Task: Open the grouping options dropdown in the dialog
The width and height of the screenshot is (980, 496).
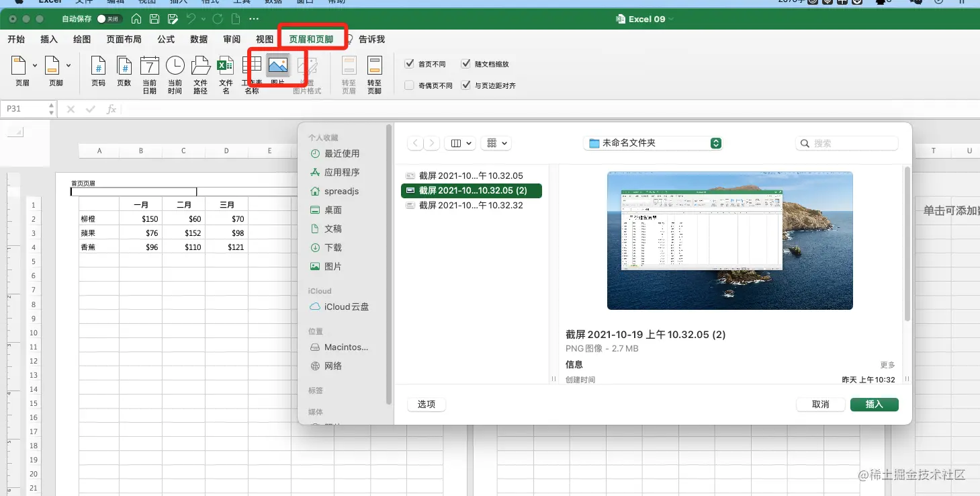Action: (x=496, y=143)
